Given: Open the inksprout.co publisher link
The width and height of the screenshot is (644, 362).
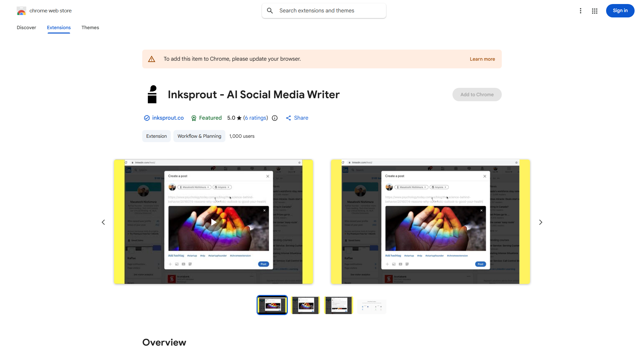Looking at the screenshot, I should [168, 118].
